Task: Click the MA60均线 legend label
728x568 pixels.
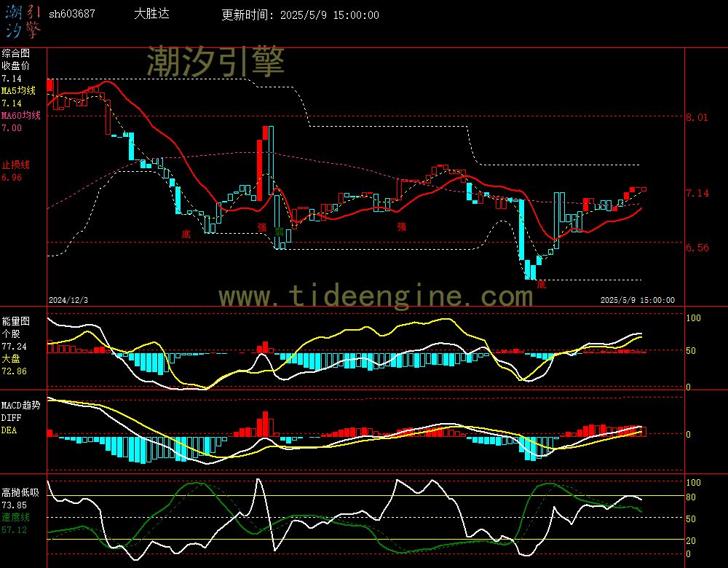Action: (x=21, y=115)
